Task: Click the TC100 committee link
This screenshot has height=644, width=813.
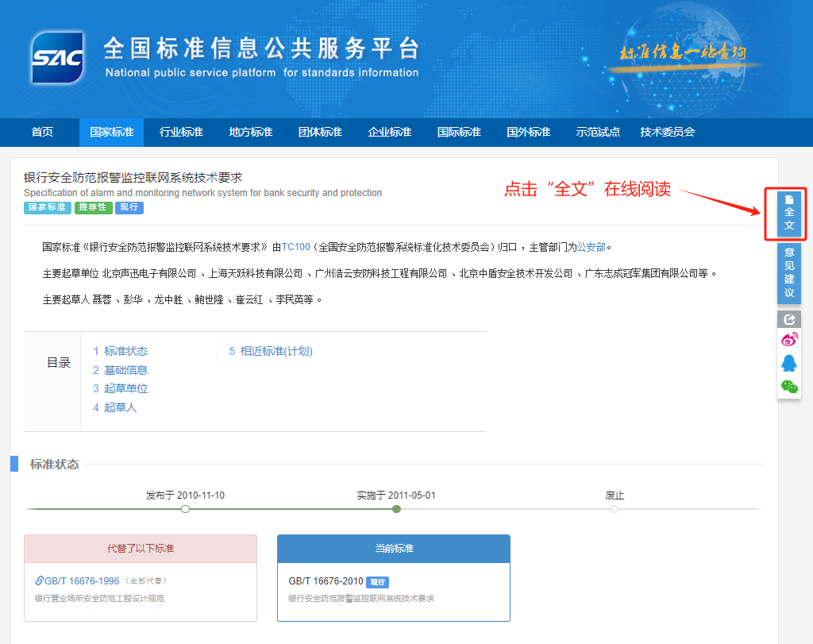Action: [295, 247]
